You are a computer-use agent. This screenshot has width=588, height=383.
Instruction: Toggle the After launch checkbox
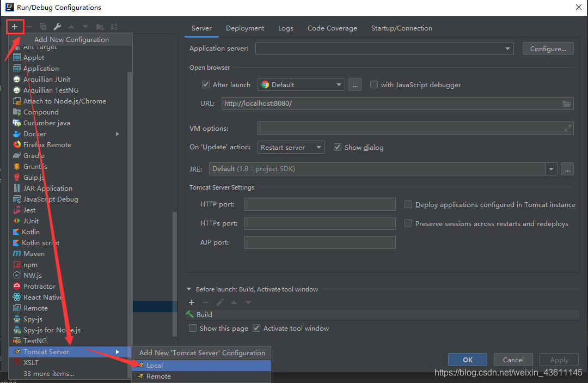(205, 85)
